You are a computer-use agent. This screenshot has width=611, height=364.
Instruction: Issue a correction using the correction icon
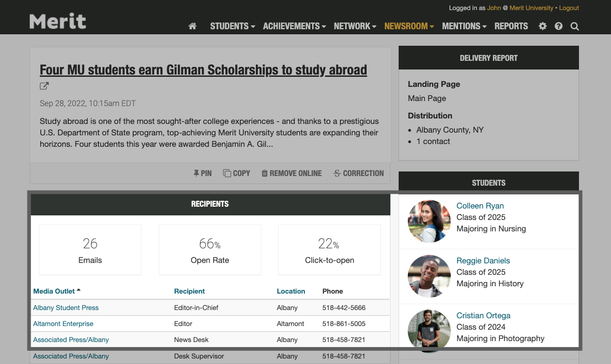coord(358,173)
